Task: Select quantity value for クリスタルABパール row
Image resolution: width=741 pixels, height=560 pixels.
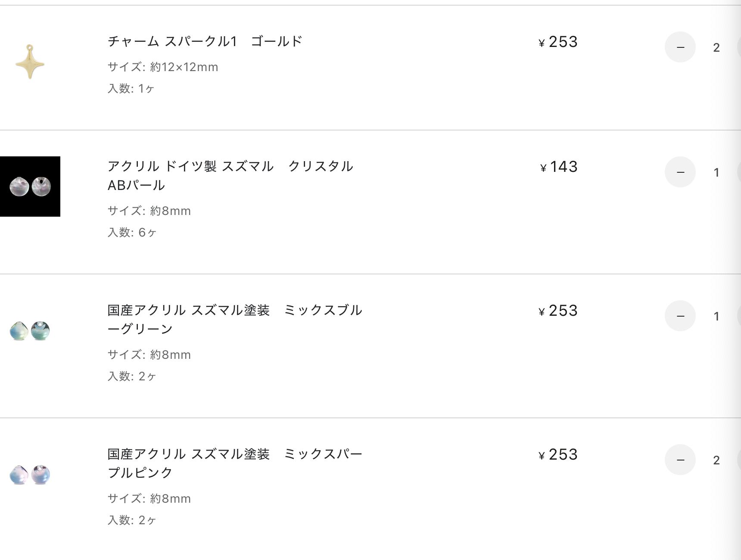Action: coord(716,172)
